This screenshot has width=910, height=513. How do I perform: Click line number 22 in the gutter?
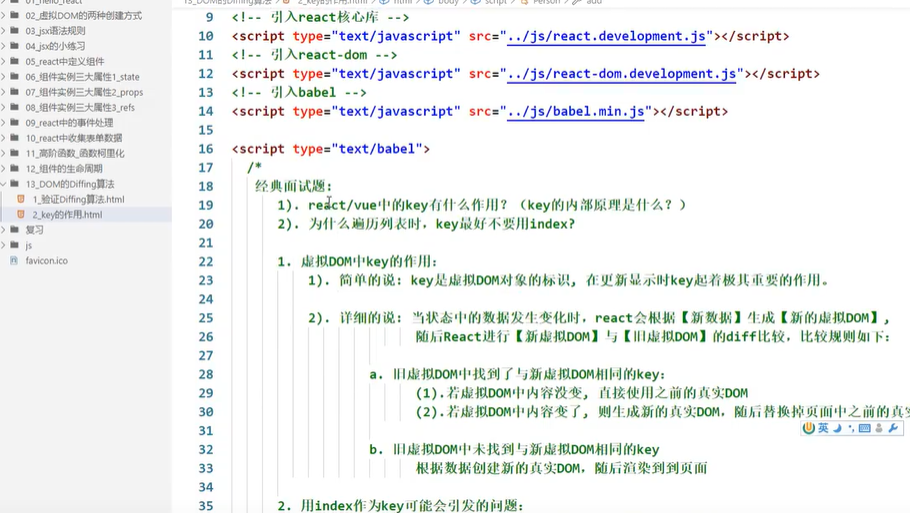(206, 262)
